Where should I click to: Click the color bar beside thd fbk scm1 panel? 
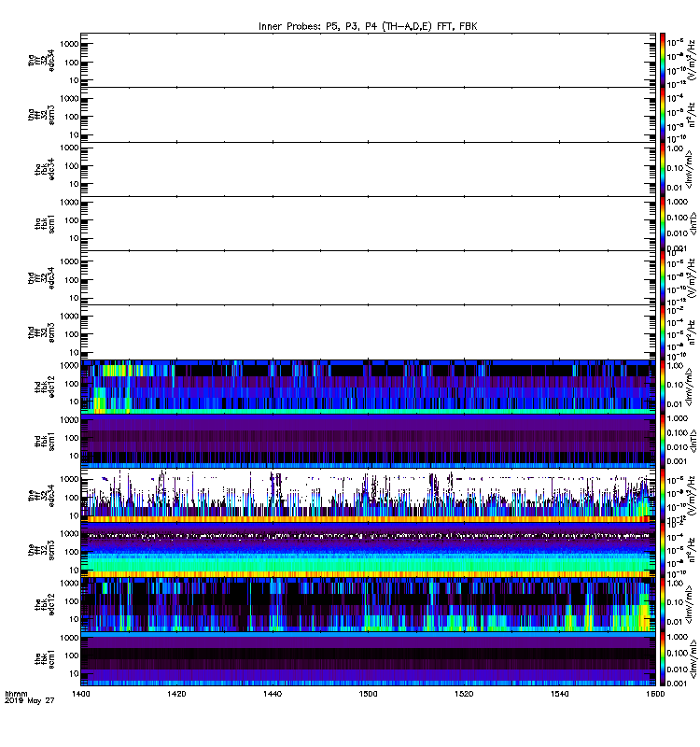pos(662,441)
